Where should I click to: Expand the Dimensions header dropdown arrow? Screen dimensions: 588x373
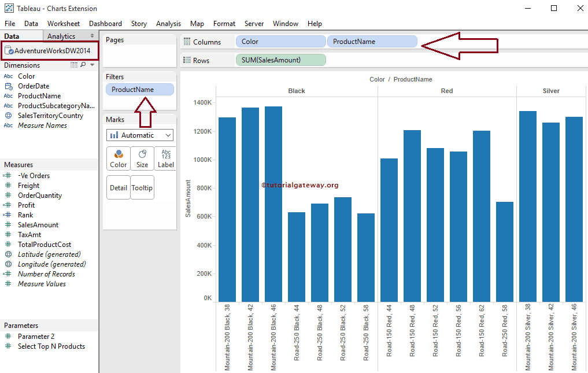tap(93, 65)
